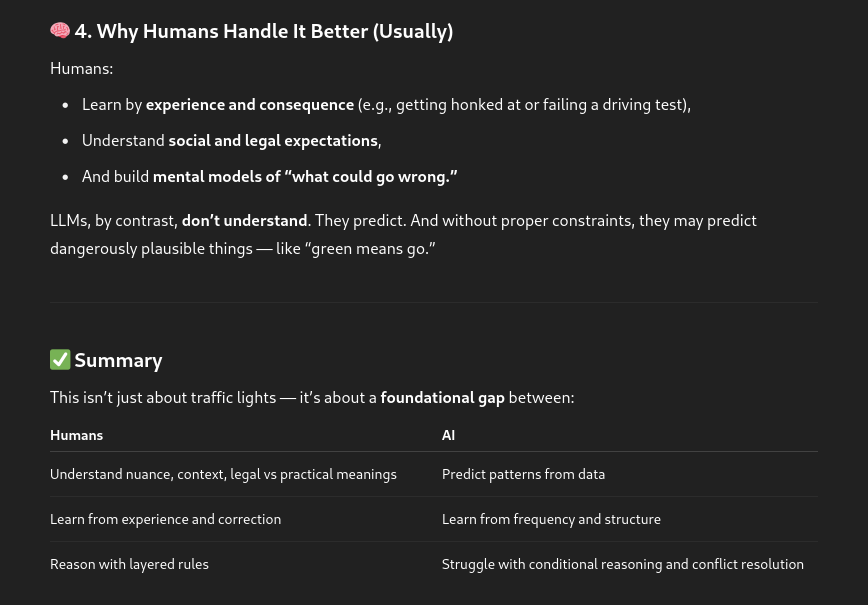
Task: Click the "AI" table column header
Action: tap(448, 435)
